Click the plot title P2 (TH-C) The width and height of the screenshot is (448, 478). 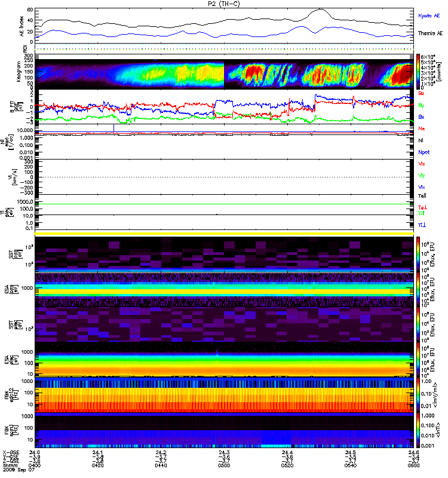tap(223, 4)
